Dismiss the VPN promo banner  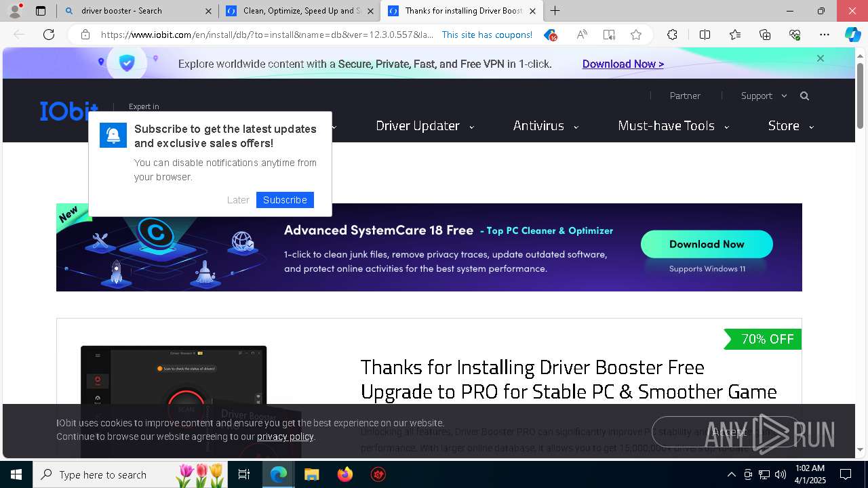pos(821,58)
